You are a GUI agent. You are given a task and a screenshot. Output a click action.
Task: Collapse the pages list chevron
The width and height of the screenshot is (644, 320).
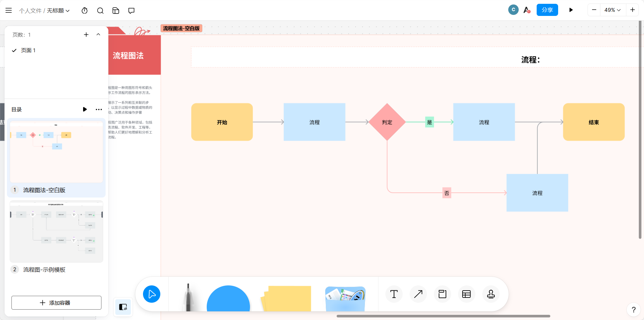pos(98,35)
